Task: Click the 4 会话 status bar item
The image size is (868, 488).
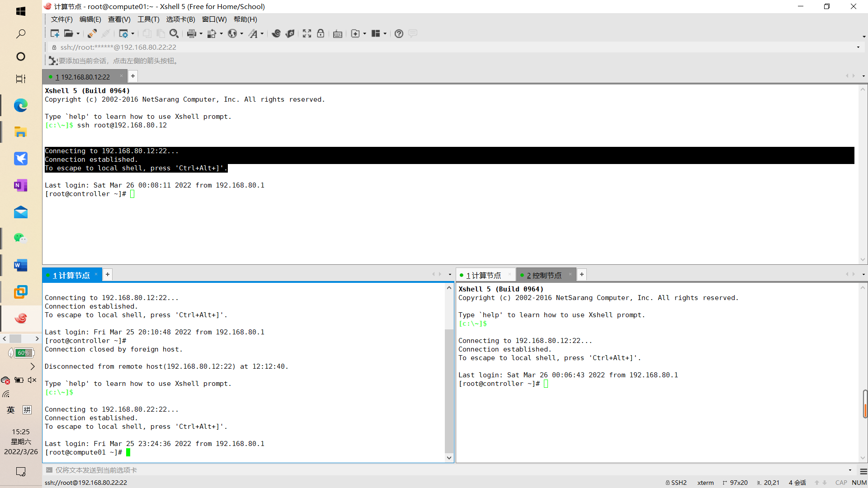Action: pos(798,483)
